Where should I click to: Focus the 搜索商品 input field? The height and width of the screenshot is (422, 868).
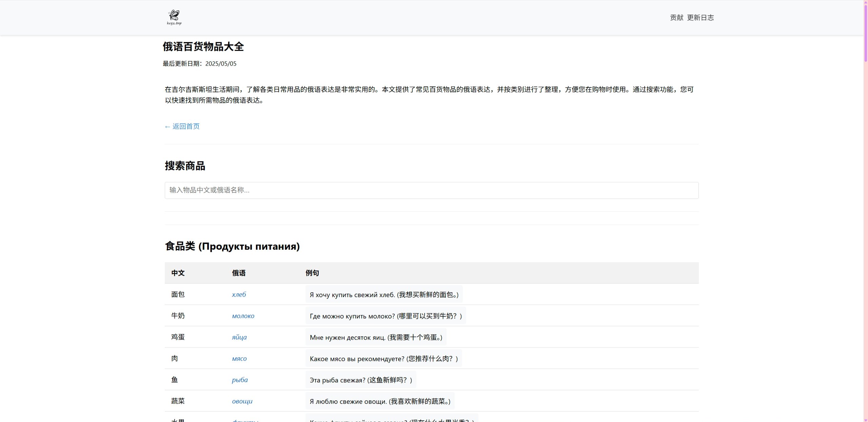click(431, 190)
